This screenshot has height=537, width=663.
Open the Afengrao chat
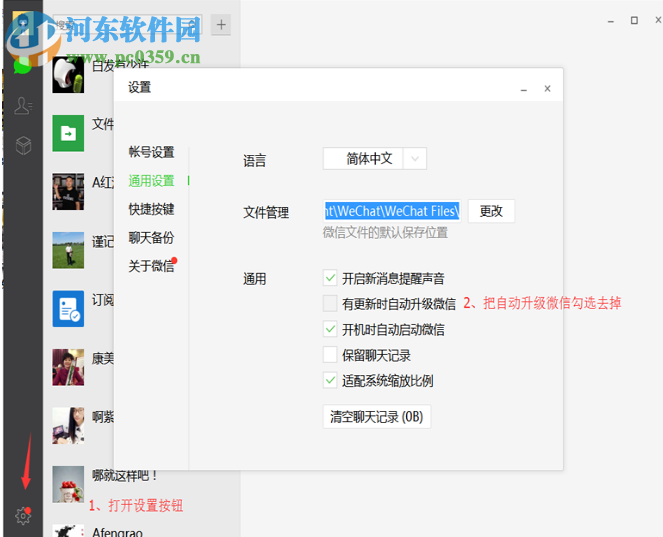[118, 532]
